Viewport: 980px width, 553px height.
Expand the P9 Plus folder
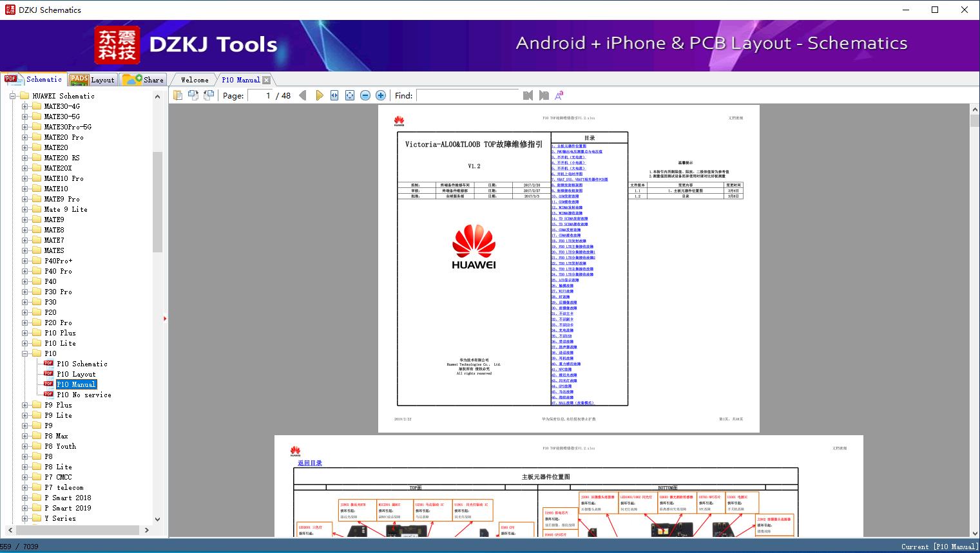[25, 405]
